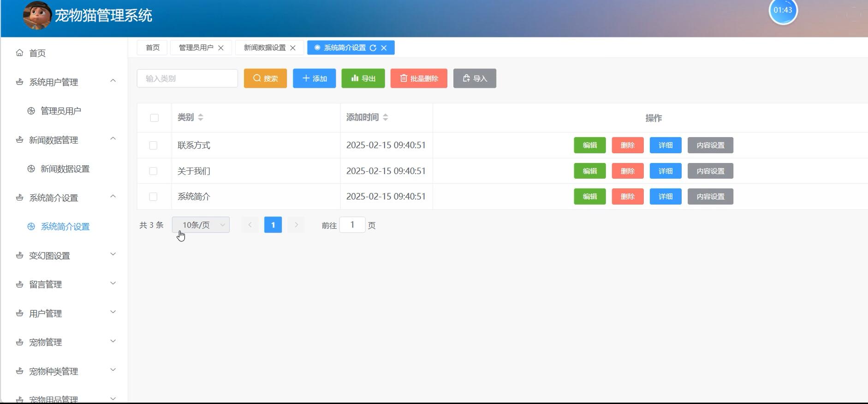Collapse the 新闻数据管理 menu chevron
This screenshot has height=404, width=868.
(x=113, y=139)
